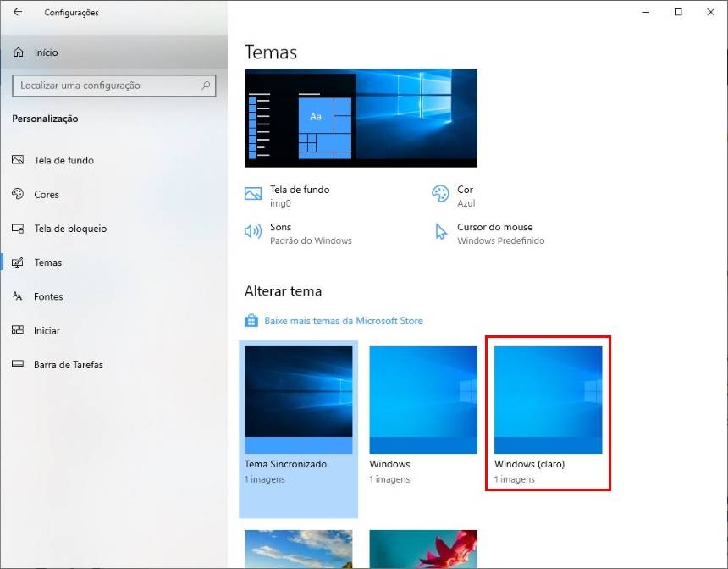Click the palette icon beside Cor Azul
Screen dimensions: 728x569
439,194
